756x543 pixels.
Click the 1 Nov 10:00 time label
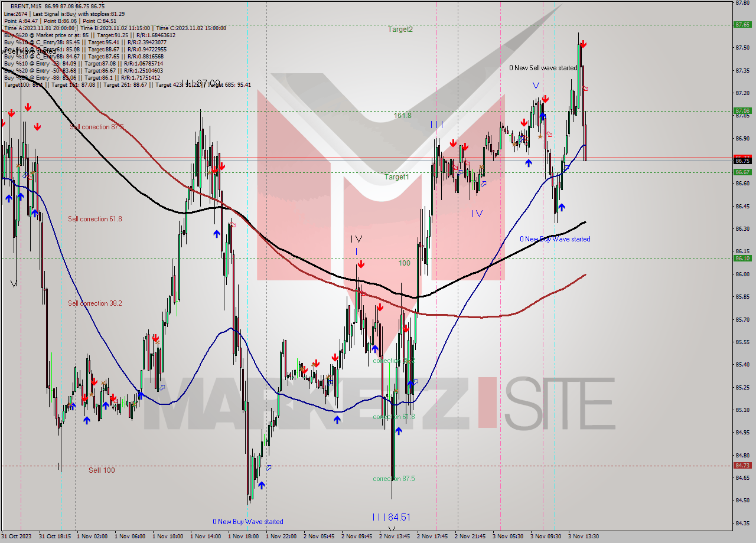point(168,537)
